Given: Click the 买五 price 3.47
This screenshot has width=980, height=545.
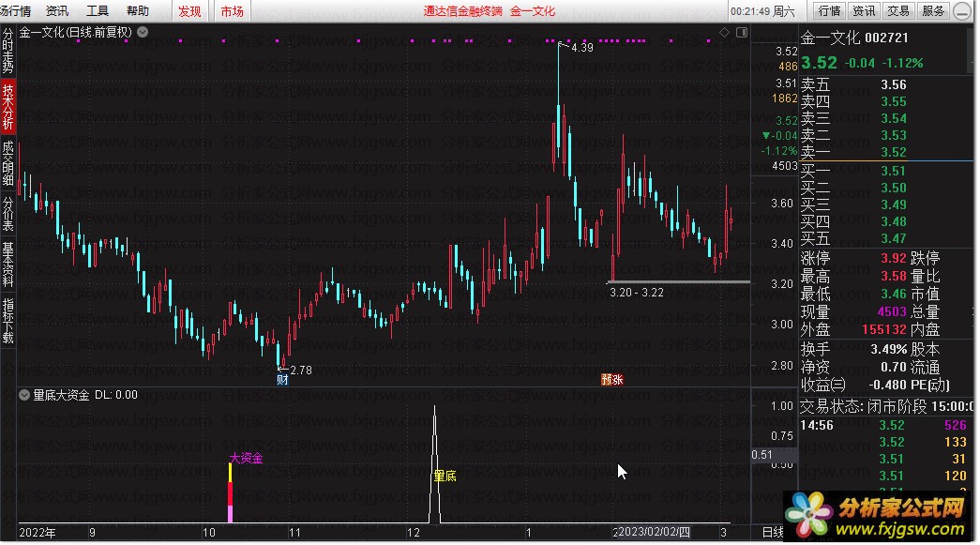Looking at the screenshot, I should 894,238.
